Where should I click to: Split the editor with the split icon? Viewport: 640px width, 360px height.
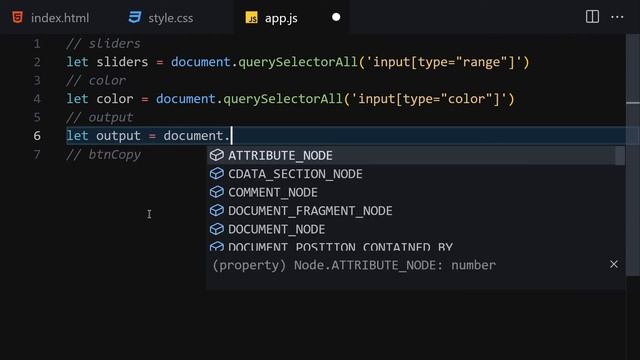click(592, 17)
